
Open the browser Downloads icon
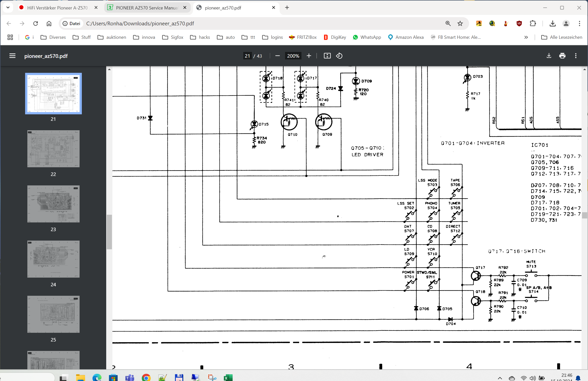[553, 23]
